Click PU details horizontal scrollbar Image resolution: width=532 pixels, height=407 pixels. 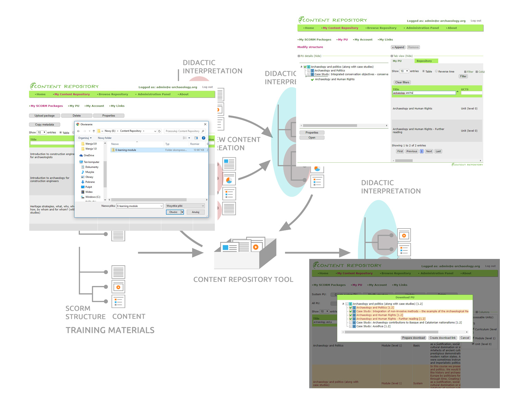(330, 126)
